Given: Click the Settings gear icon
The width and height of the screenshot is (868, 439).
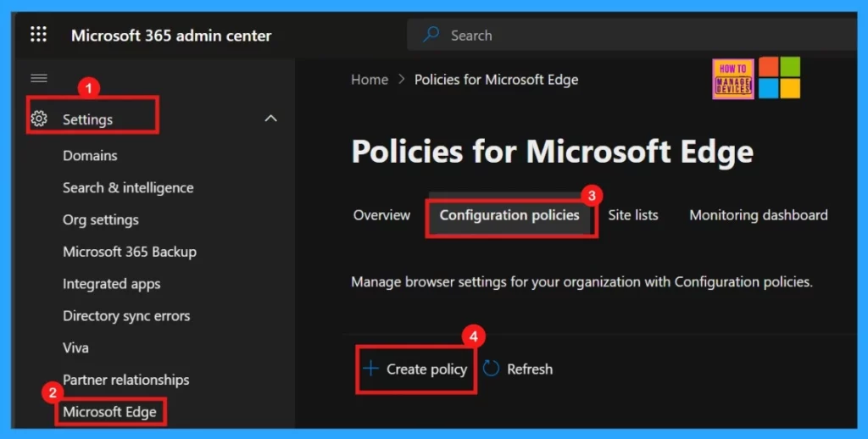Looking at the screenshot, I should pos(39,119).
